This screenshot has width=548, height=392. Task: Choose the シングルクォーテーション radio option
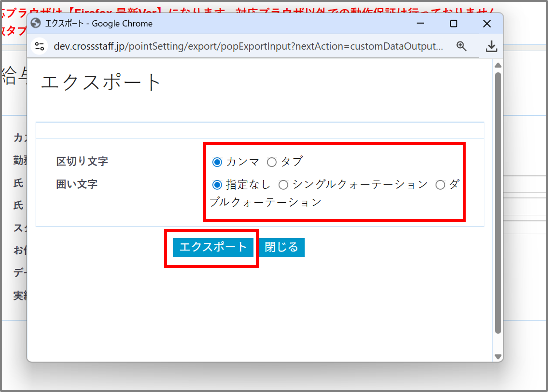point(283,185)
